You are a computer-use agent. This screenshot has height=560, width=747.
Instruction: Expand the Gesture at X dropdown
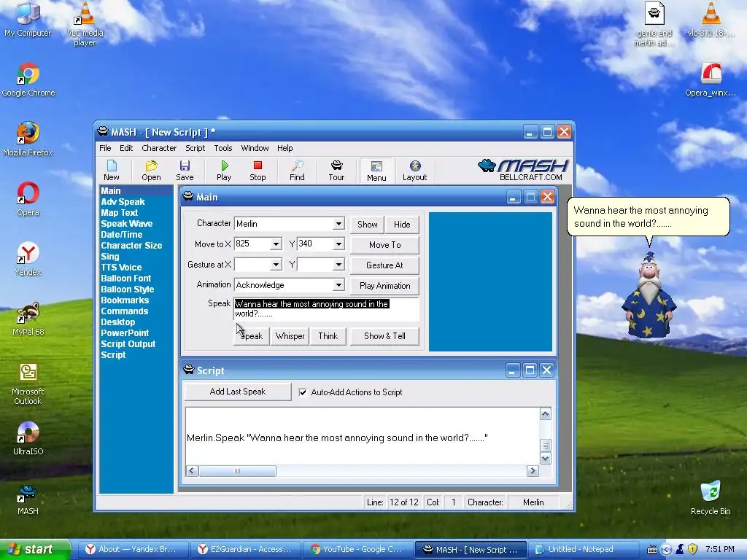coord(275,265)
